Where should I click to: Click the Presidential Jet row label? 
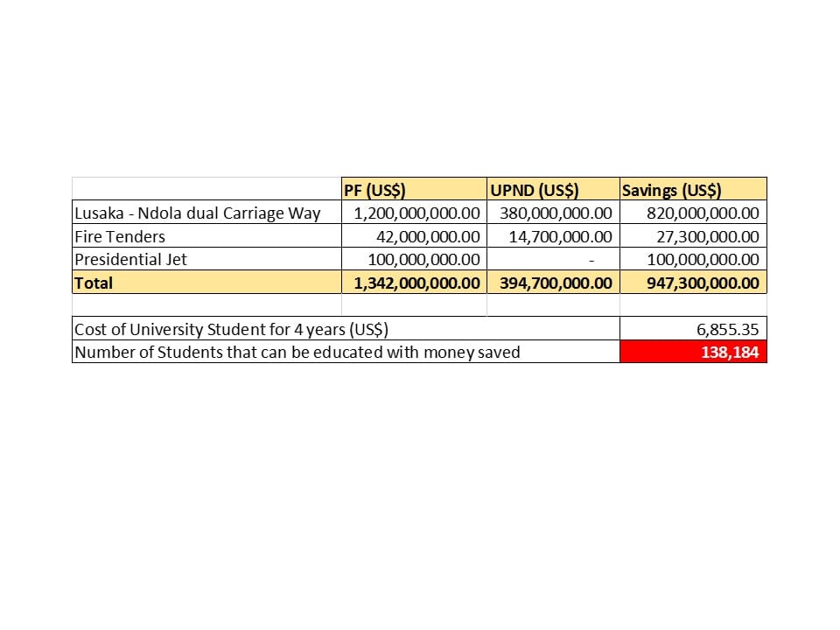pos(130,259)
